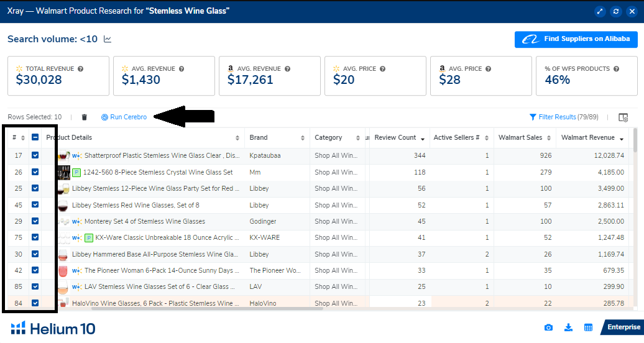Screen dimensions: 644x343
Task: Toggle the select-all checkbox in table header
Action: click(x=35, y=137)
